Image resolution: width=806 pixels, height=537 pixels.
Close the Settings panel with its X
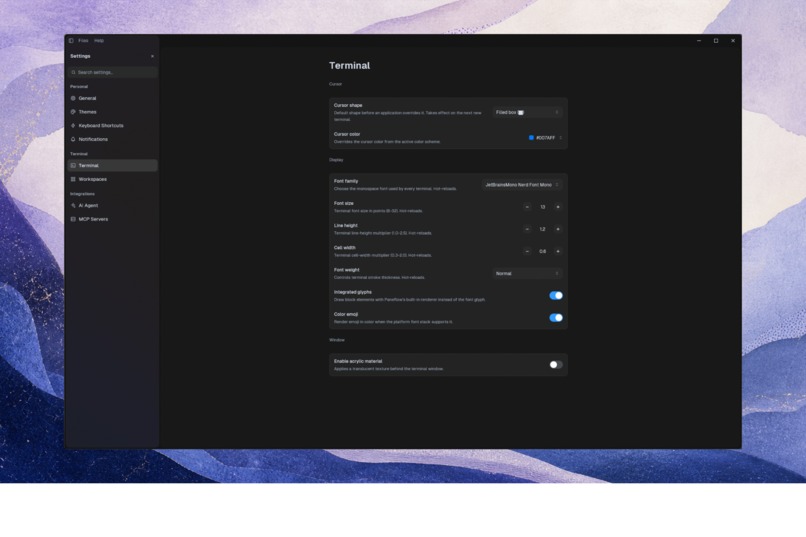(152, 56)
